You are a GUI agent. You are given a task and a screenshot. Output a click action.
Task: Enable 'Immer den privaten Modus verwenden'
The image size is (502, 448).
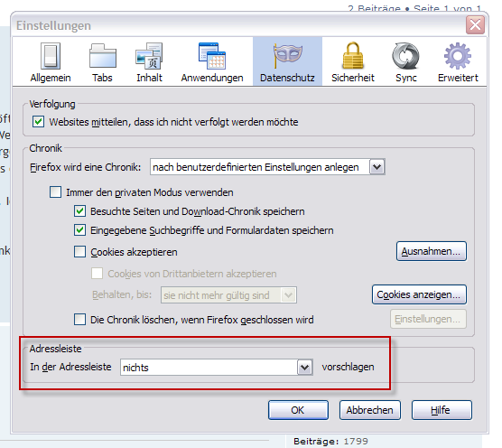[55, 192]
